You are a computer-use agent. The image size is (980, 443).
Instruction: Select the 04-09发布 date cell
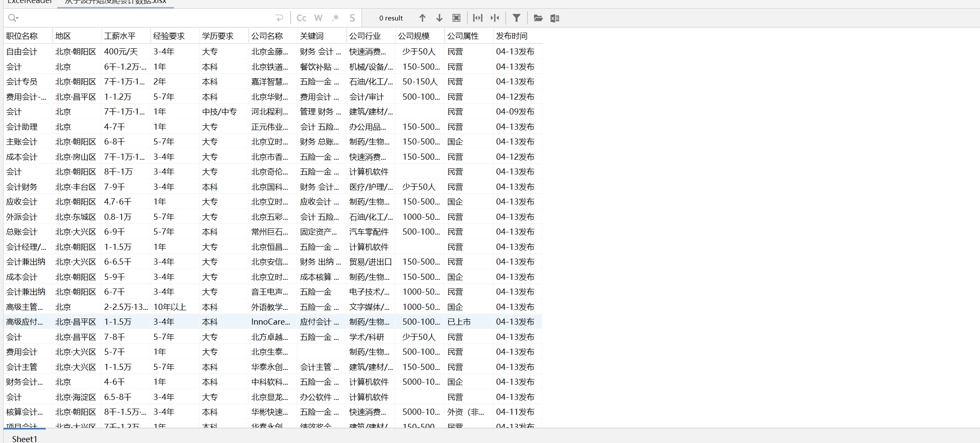(518, 111)
